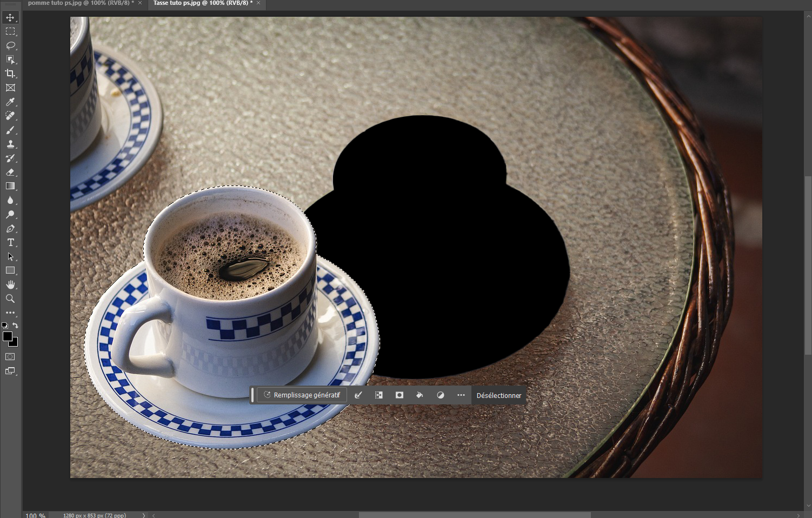This screenshot has height=518, width=812.
Task: Close the Tasse tuto ps.jpg tab
Action: pos(258,3)
